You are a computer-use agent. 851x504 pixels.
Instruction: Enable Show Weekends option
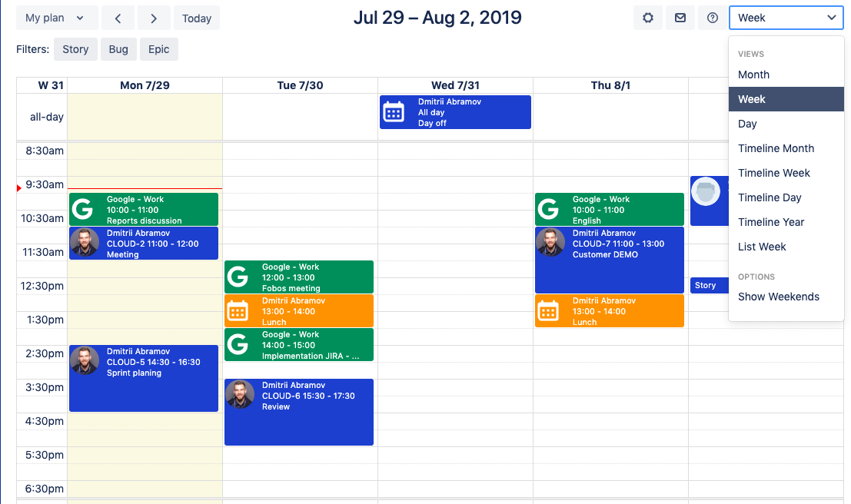[778, 297]
